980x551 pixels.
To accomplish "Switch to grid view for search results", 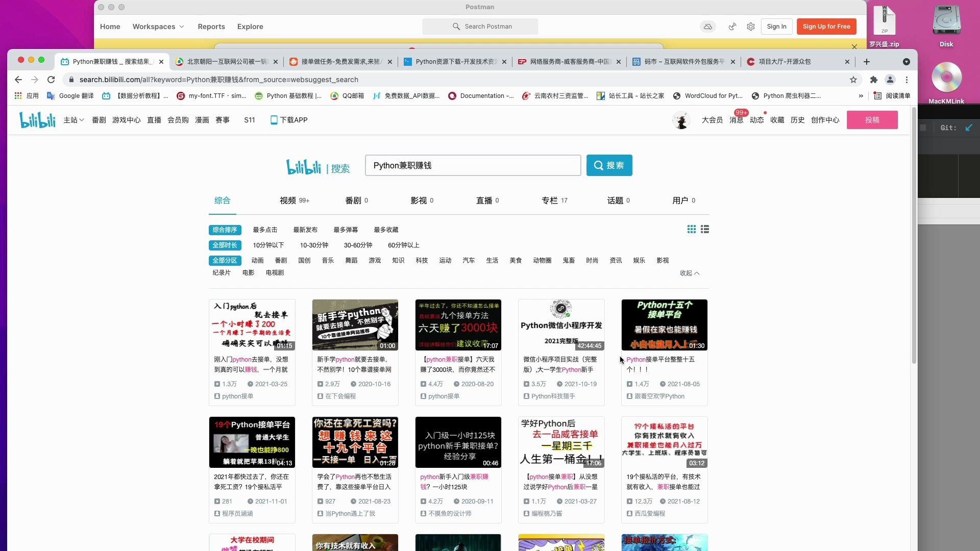I will pyautogui.click(x=691, y=229).
